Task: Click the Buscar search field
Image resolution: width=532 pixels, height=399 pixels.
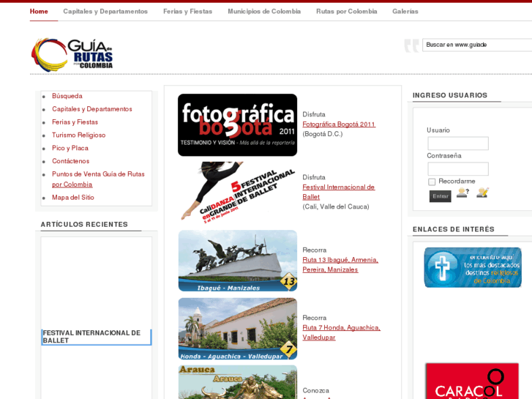Action: (x=477, y=45)
